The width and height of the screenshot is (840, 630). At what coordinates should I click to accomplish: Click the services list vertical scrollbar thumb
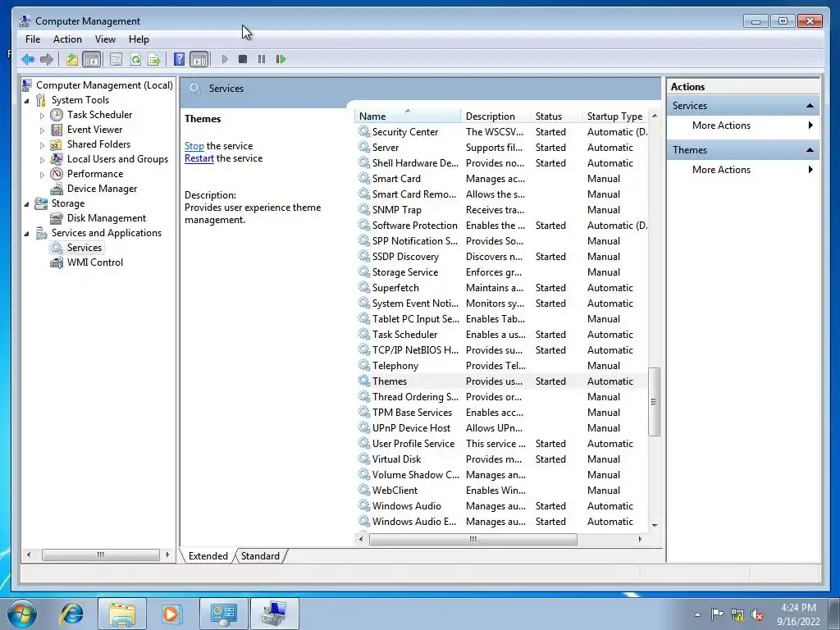[654, 402]
